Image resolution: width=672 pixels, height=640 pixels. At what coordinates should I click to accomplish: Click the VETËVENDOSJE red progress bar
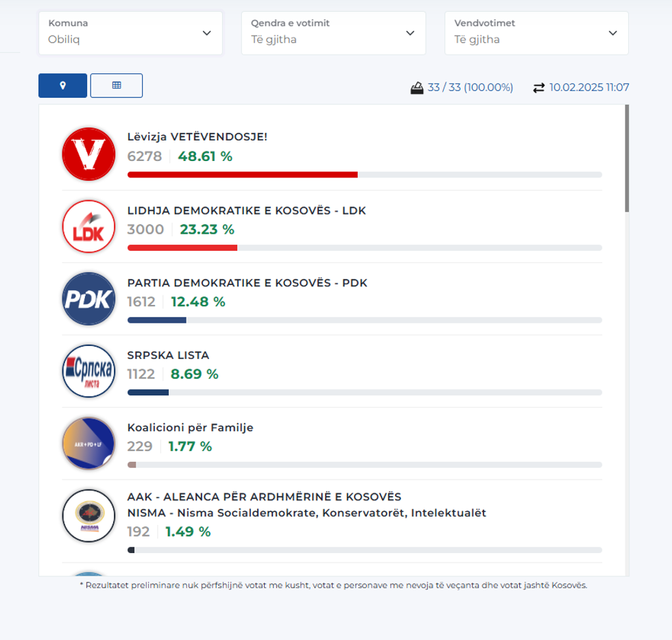point(243,175)
